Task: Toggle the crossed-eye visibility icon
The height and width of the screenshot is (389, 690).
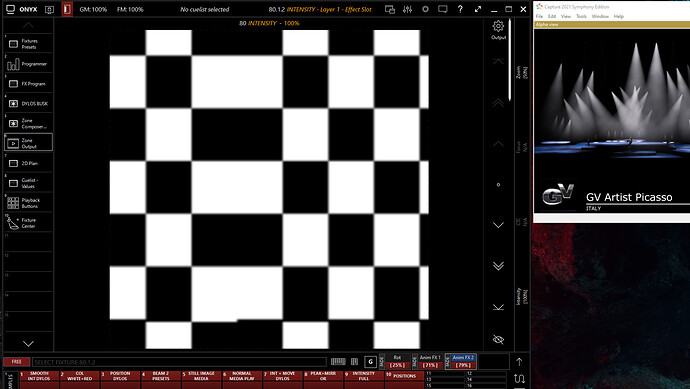Action: click(498, 339)
